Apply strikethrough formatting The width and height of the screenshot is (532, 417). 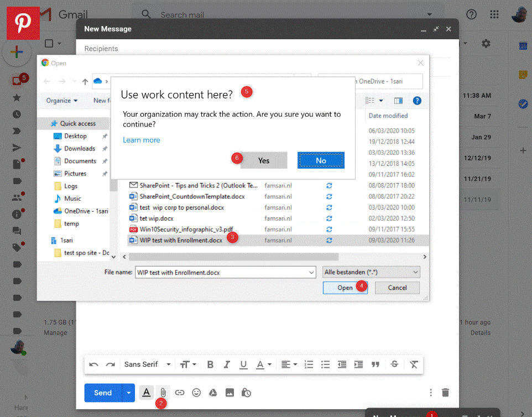pos(394,364)
